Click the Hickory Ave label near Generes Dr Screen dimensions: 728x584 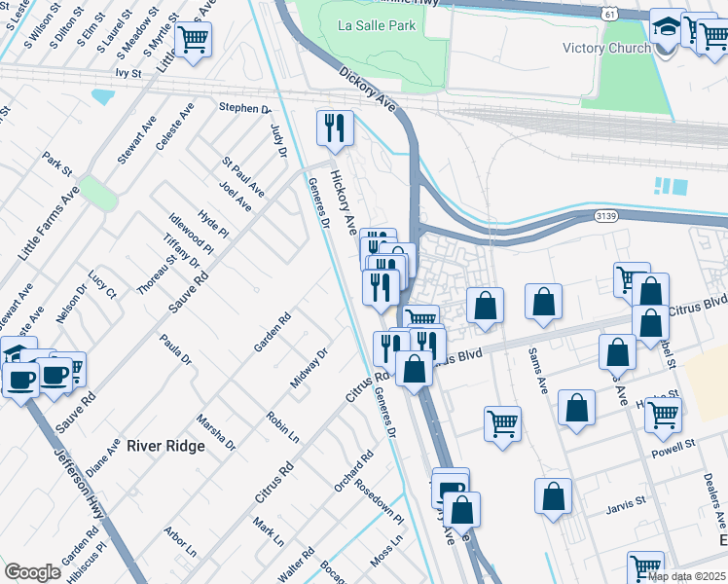[344, 201]
